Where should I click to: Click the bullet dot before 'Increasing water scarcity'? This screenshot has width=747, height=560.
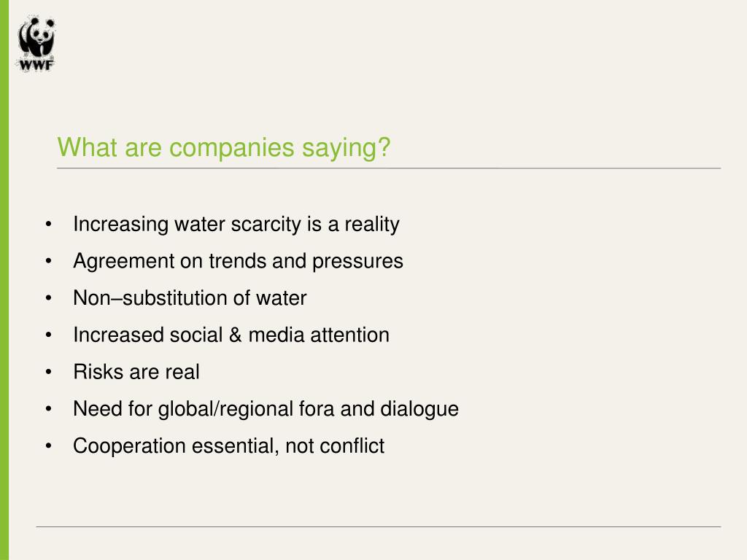click(x=48, y=225)
